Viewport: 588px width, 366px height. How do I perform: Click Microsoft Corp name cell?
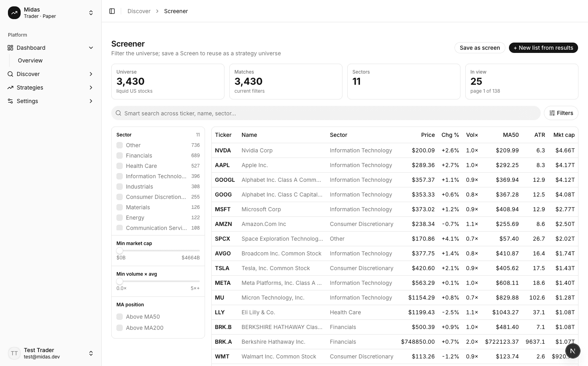point(261,209)
